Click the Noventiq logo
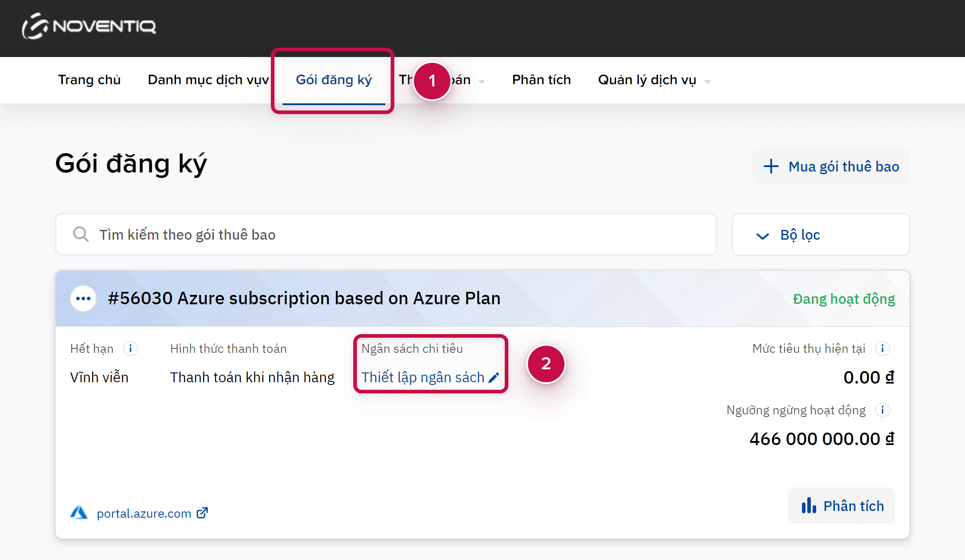The height and width of the screenshot is (560, 965). [89, 26]
